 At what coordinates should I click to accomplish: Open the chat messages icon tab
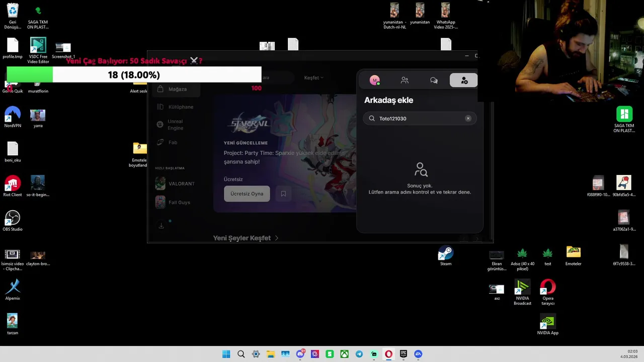point(434,80)
